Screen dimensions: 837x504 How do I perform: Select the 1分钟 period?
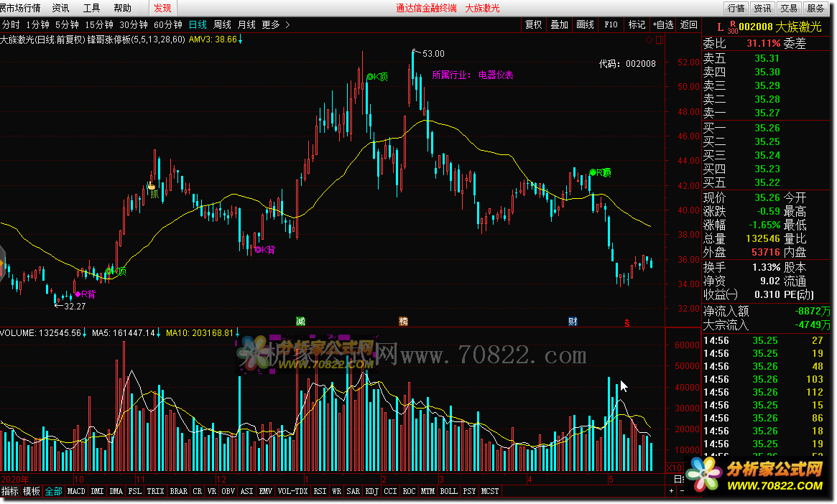pos(37,24)
